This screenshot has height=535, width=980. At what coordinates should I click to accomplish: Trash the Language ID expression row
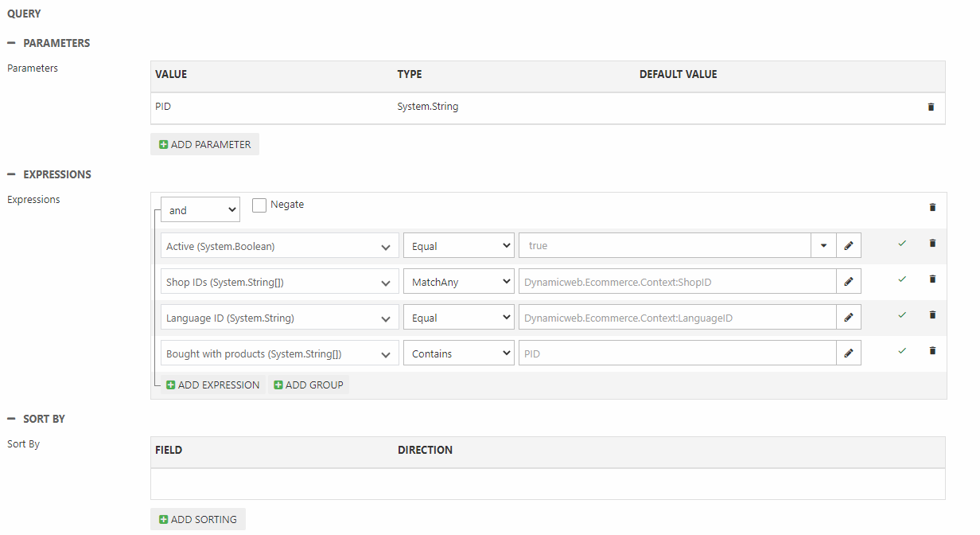(932, 315)
